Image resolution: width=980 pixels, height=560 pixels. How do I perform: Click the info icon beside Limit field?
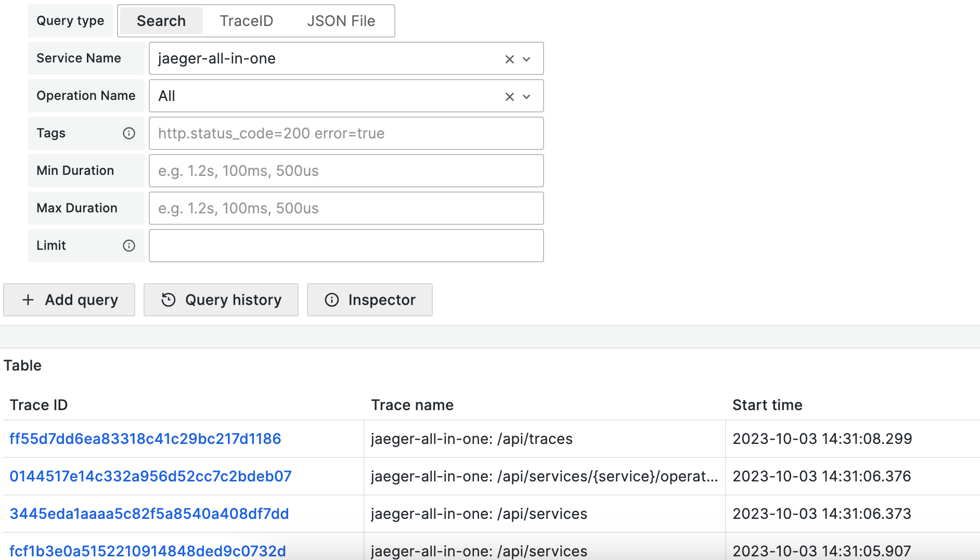[x=128, y=246]
